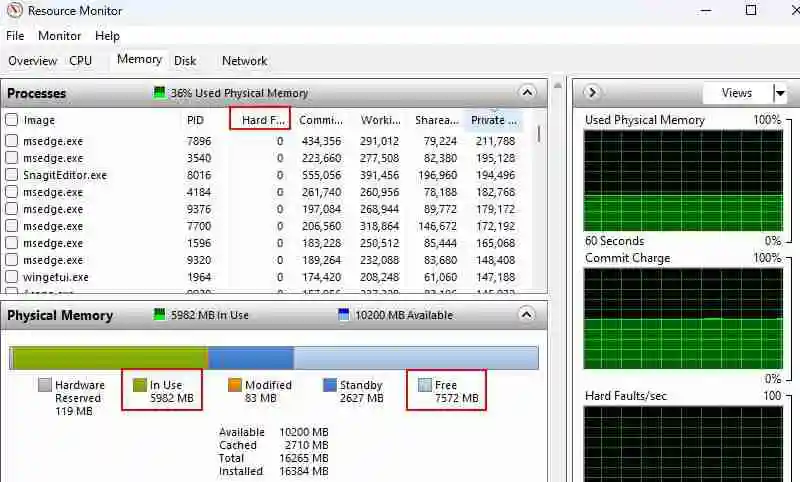Click the Installed 16384 MB value

304,471
